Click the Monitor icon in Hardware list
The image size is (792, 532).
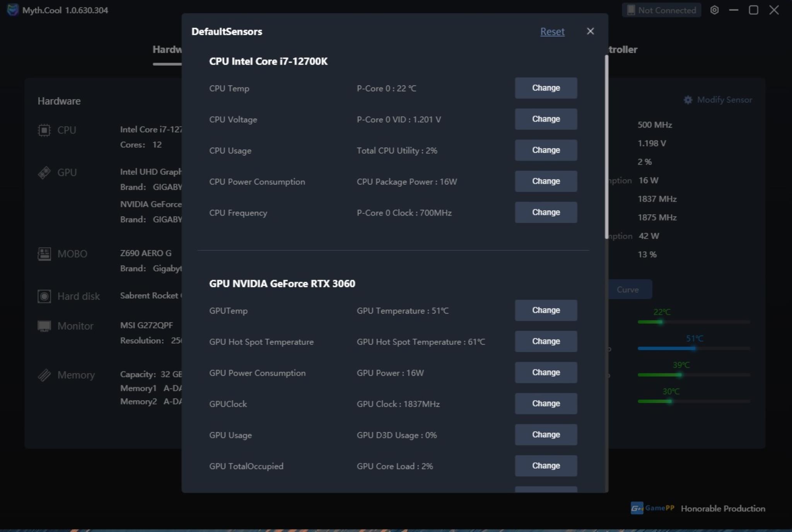(x=44, y=326)
